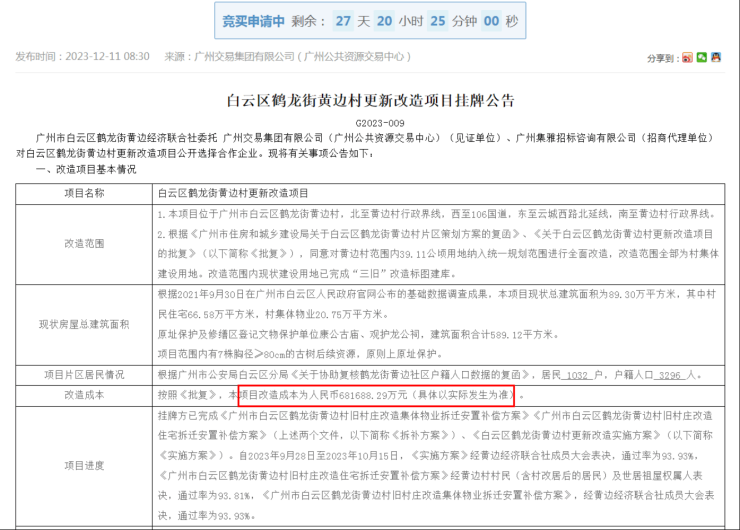The image size is (740, 530).
Task: Click the line with 通过率为93.81%
Action: pos(436,496)
